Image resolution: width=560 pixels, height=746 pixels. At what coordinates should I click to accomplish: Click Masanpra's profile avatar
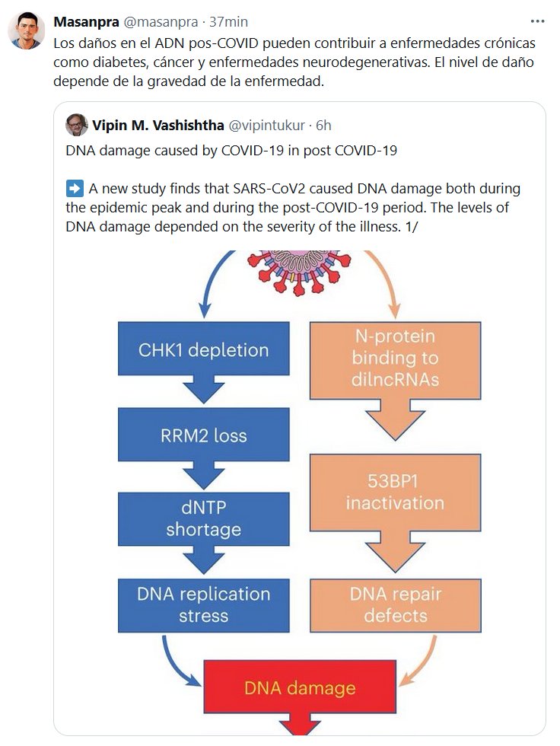pyautogui.click(x=26, y=31)
